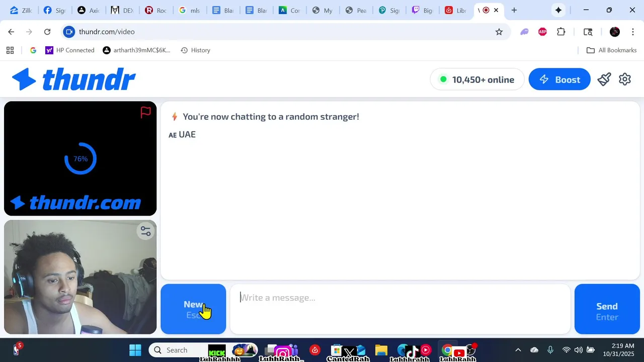Open the media/tab search toolbar icon
Screen dimensions: 644x362
(x=588, y=32)
